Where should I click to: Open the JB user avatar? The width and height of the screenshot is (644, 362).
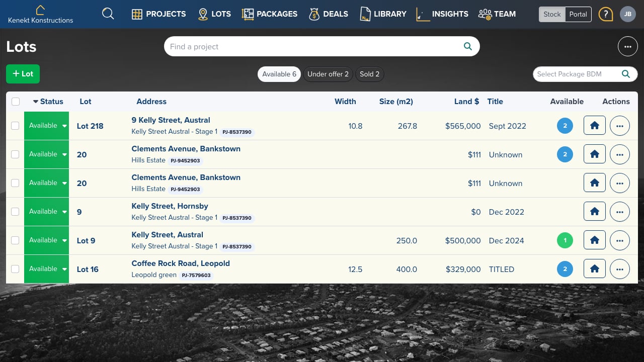tap(627, 14)
